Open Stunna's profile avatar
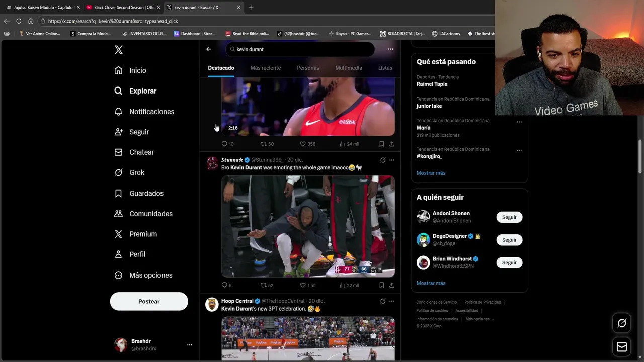644x362 pixels. coord(212,163)
